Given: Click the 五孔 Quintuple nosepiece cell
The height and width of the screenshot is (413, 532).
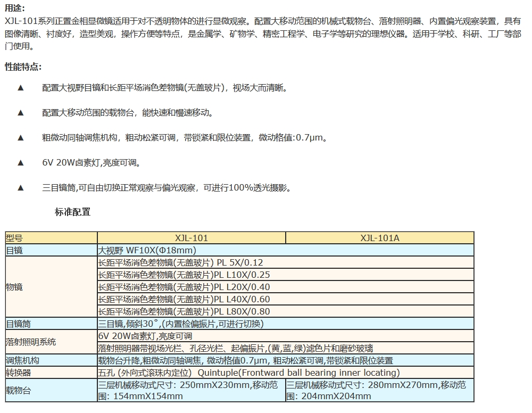Looking at the screenshot, I should coord(286,373).
